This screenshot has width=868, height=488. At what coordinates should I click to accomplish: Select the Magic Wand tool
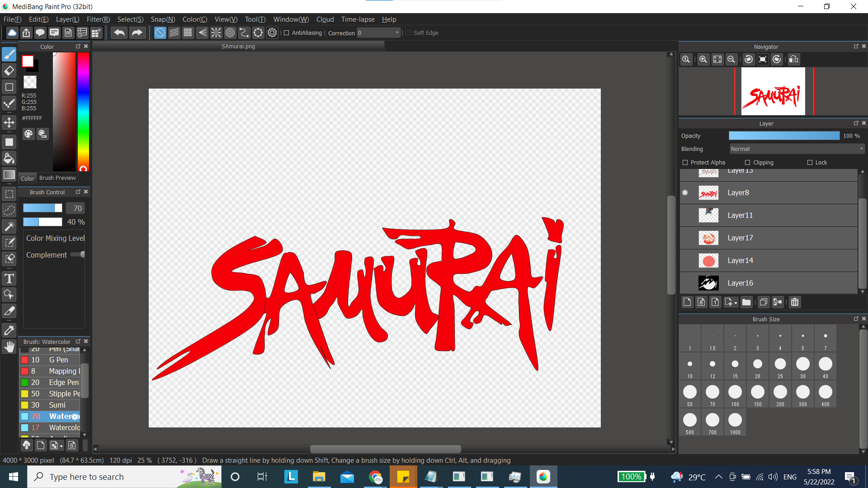[x=9, y=226]
